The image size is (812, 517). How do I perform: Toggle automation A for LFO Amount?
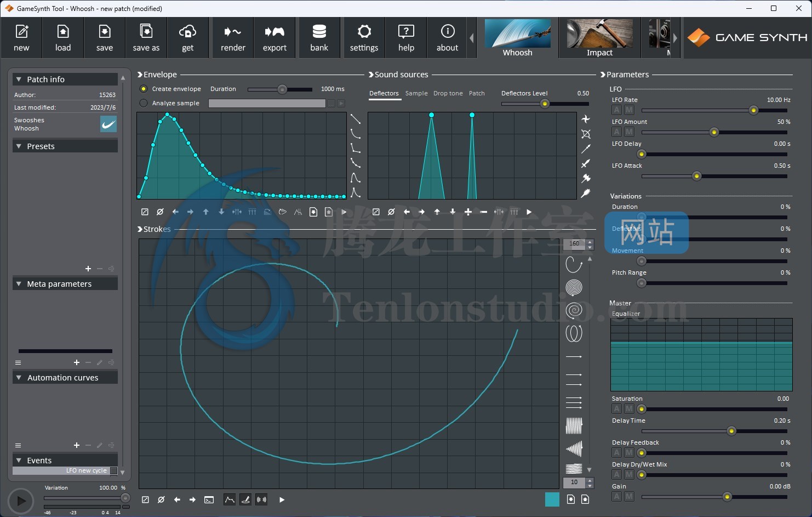[617, 132]
